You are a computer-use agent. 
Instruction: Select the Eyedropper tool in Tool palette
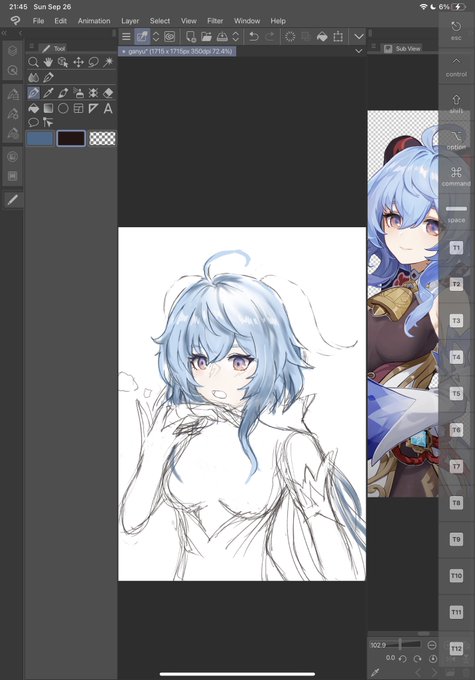click(x=48, y=93)
